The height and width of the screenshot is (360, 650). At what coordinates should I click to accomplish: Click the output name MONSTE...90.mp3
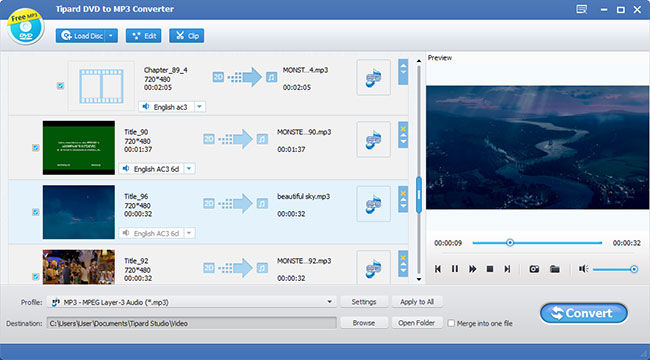pos(304,132)
